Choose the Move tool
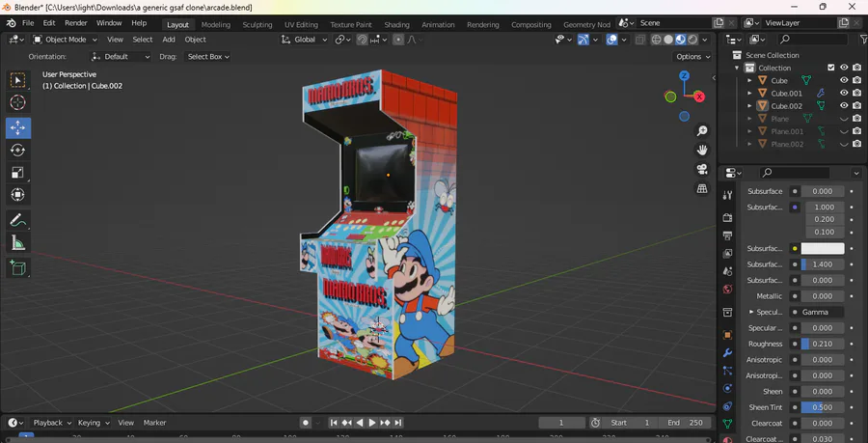Viewport: 868px width, 443px height. tap(17, 128)
